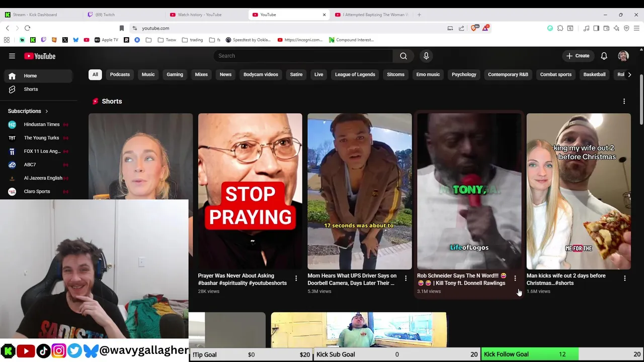Open the browser extensions puzzle icon
This screenshot has width=644, height=362.
(560, 28)
